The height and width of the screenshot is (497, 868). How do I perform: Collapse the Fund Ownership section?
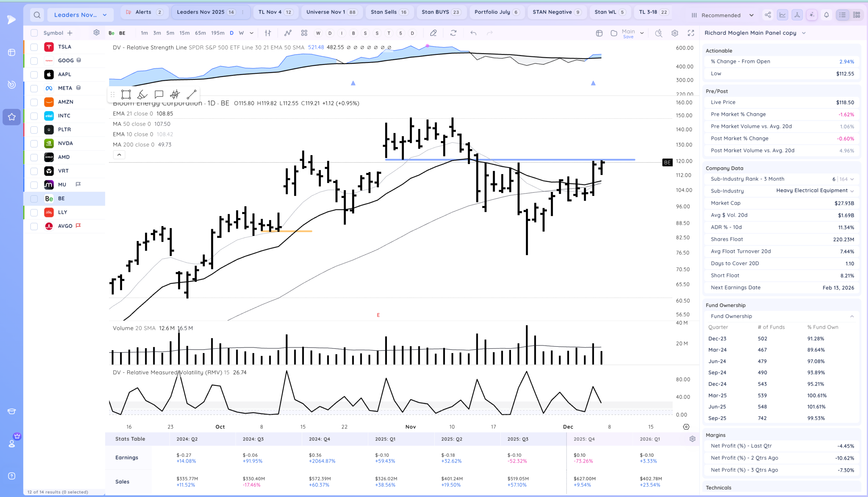coord(852,316)
